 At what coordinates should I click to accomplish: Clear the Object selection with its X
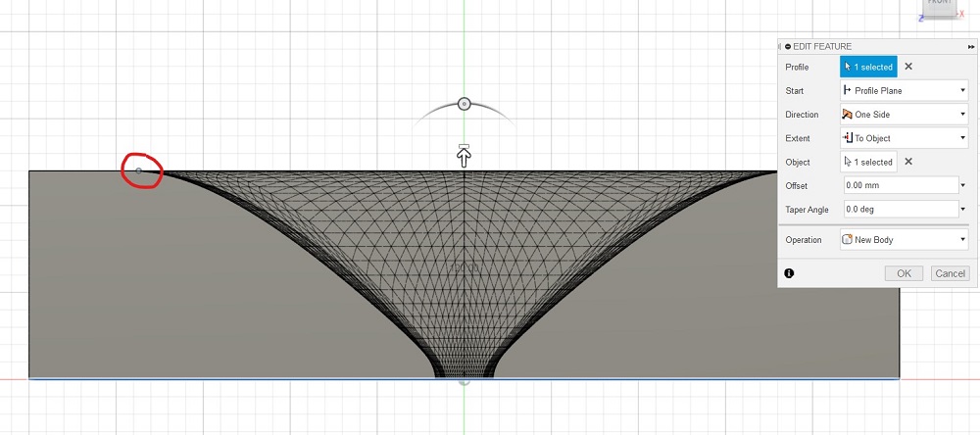pos(908,162)
